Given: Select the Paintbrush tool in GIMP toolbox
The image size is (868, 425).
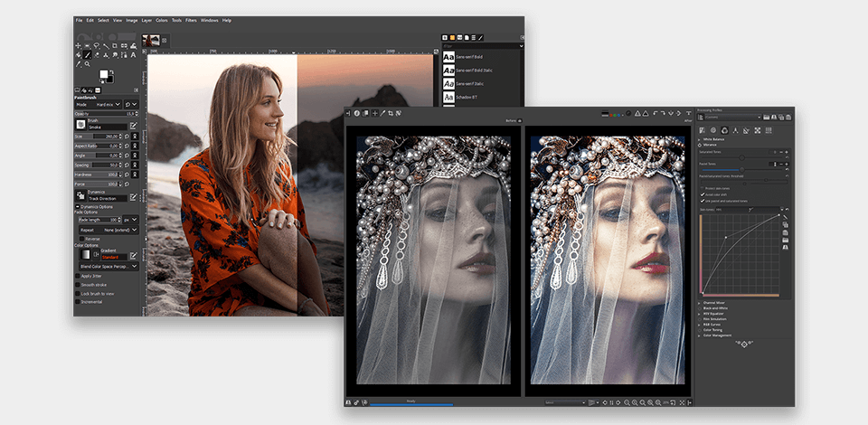Looking at the screenshot, I should tap(88, 54).
